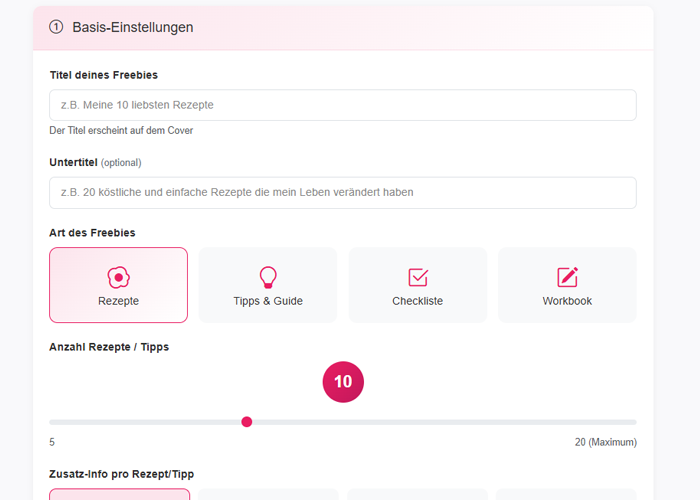Click into the Untertitel input field
The width and height of the screenshot is (700, 500).
[x=343, y=192]
